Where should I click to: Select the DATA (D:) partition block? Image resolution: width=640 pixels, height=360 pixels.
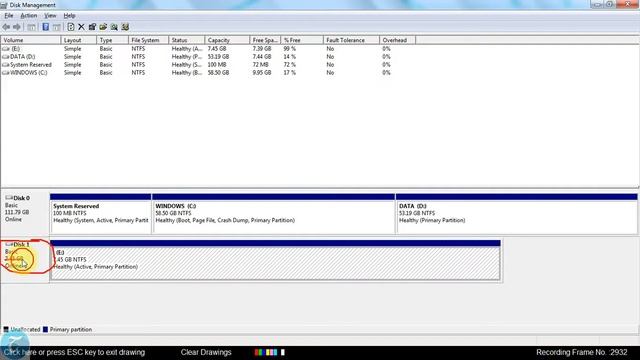[516, 214]
